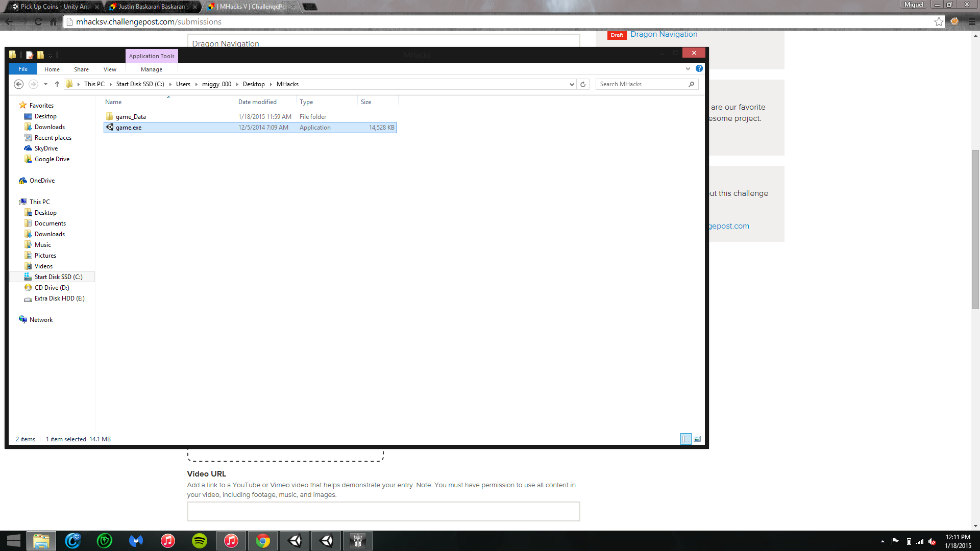Click the Explorer back arrow
The image size is (980, 551).
(x=19, y=84)
